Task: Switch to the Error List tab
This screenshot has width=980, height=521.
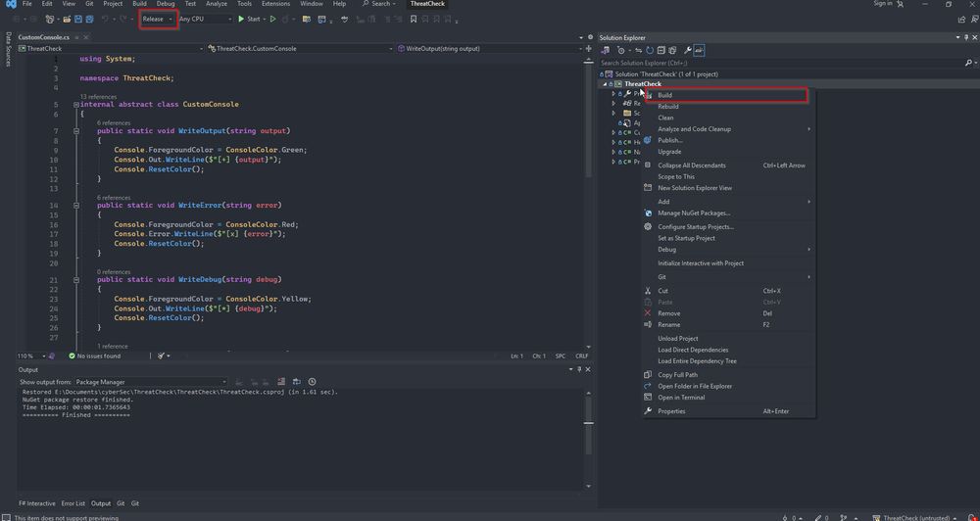Action: tap(73, 503)
